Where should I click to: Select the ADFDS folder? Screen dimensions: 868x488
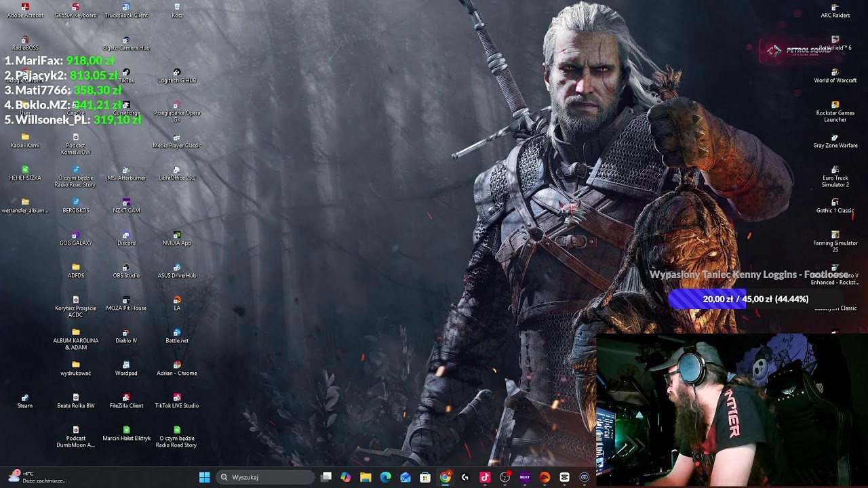pyautogui.click(x=75, y=270)
